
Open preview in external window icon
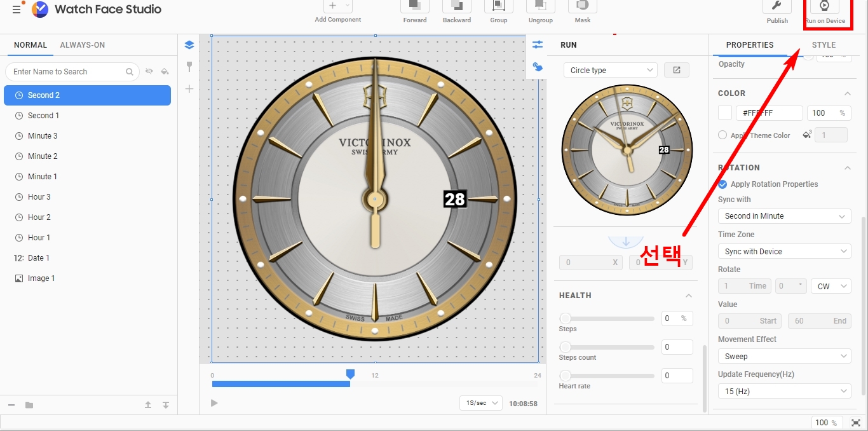pyautogui.click(x=677, y=70)
